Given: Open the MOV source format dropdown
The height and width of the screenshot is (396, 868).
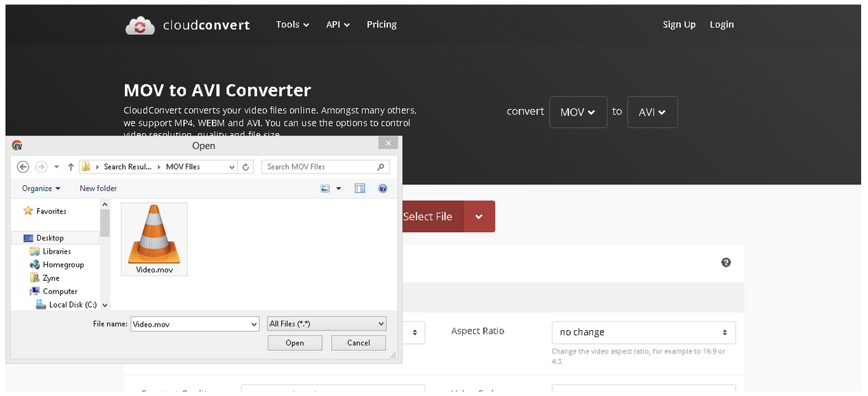Looking at the screenshot, I should 578,112.
